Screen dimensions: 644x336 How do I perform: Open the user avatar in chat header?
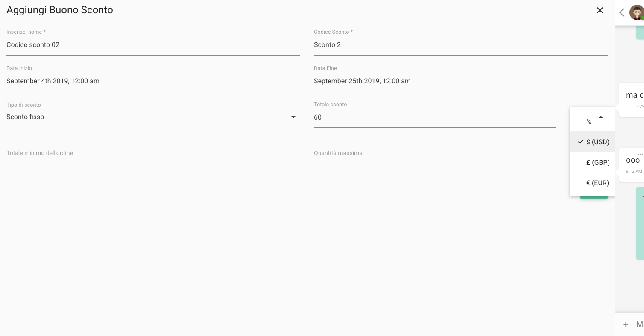coord(636,12)
